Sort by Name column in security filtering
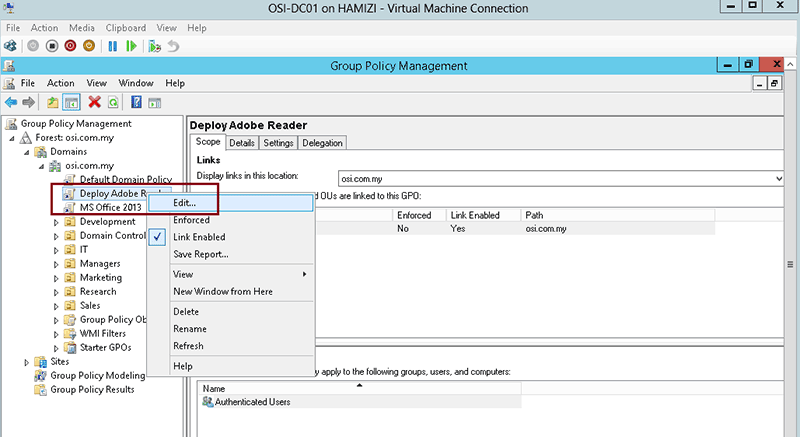This screenshot has width=800, height=437. (x=360, y=389)
